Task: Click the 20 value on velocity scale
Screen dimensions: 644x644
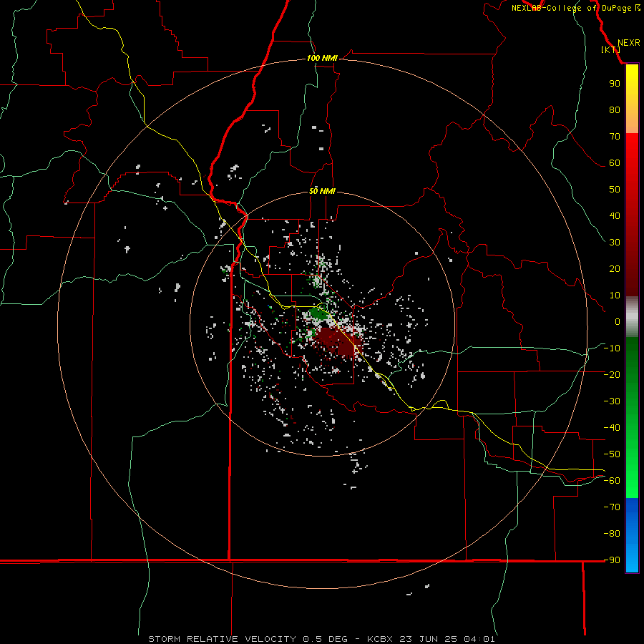Action: point(615,268)
